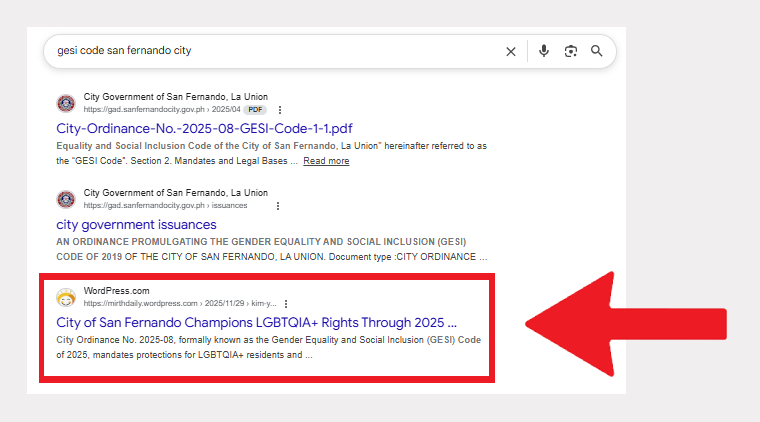
Task: Open the three-dot menu beside the issuances result URL
Action: pos(278,206)
